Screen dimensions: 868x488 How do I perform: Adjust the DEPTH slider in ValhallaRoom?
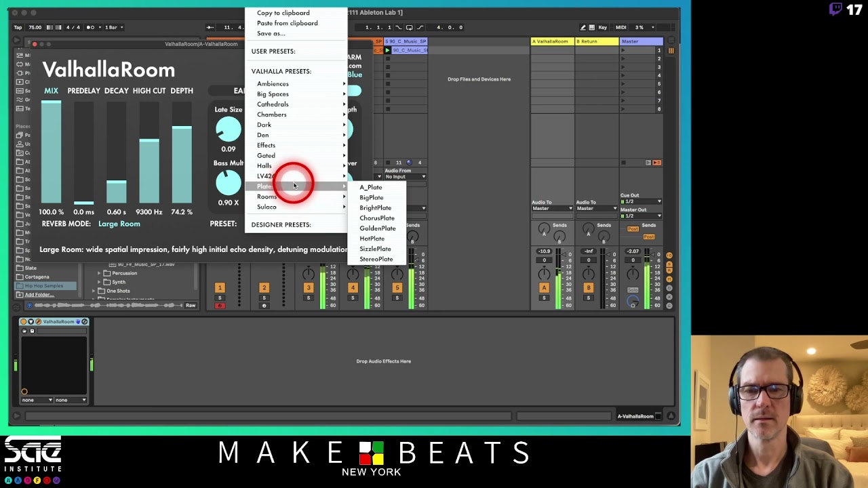[182, 152]
